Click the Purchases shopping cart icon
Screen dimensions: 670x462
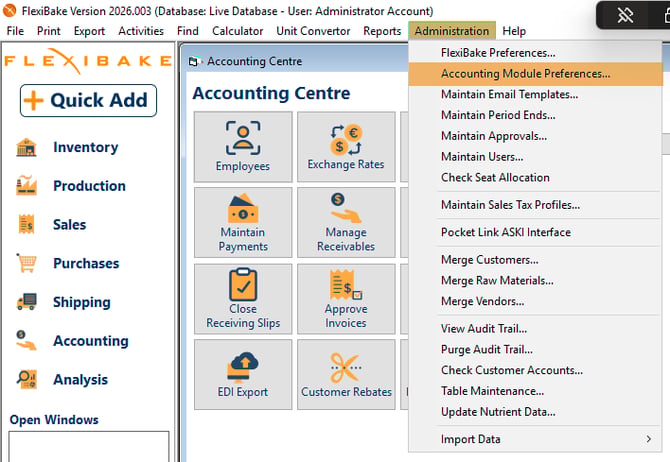[26, 263]
